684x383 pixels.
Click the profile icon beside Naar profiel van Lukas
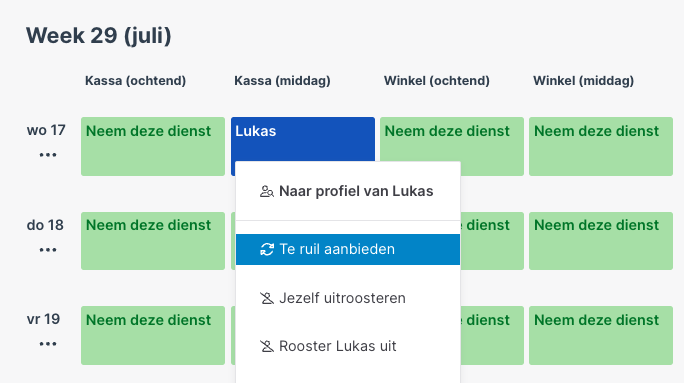tap(267, 192)
